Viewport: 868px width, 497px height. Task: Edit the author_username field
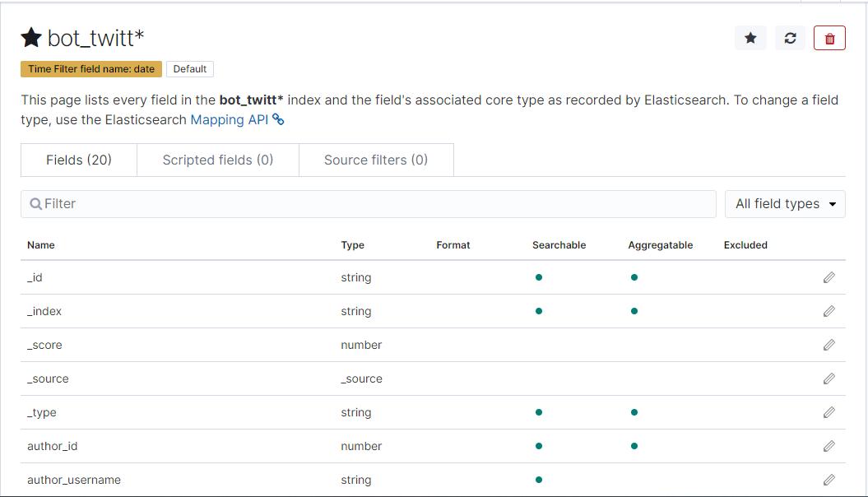click(x=829, y=481)
